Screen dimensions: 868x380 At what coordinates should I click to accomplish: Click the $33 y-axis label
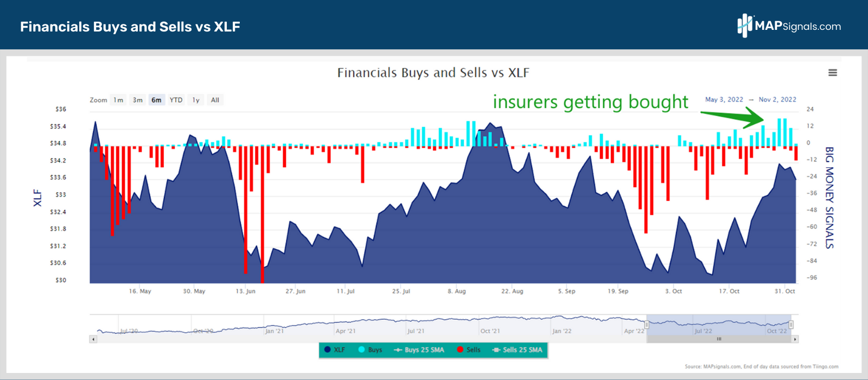tap(61, 194)
